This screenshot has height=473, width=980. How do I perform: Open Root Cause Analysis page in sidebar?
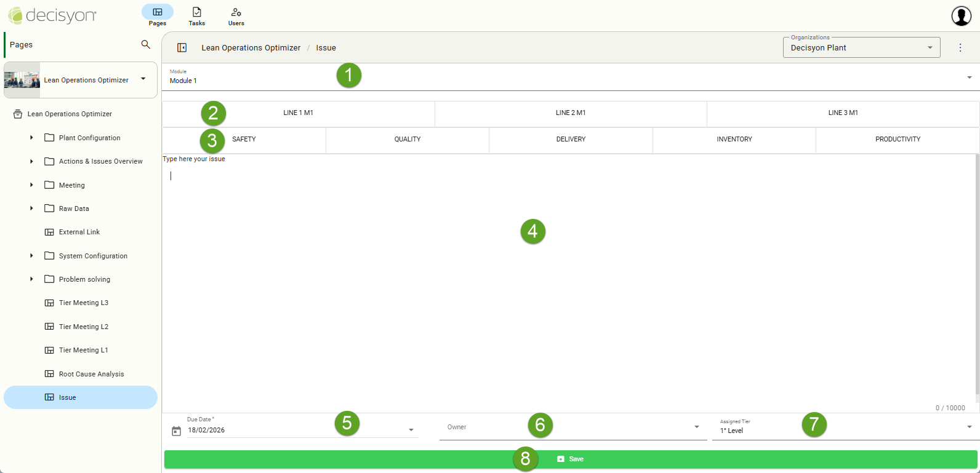[91, 374]
